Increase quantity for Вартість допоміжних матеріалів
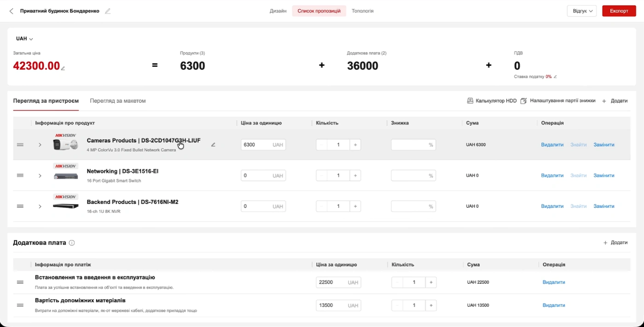 [431, 305]
